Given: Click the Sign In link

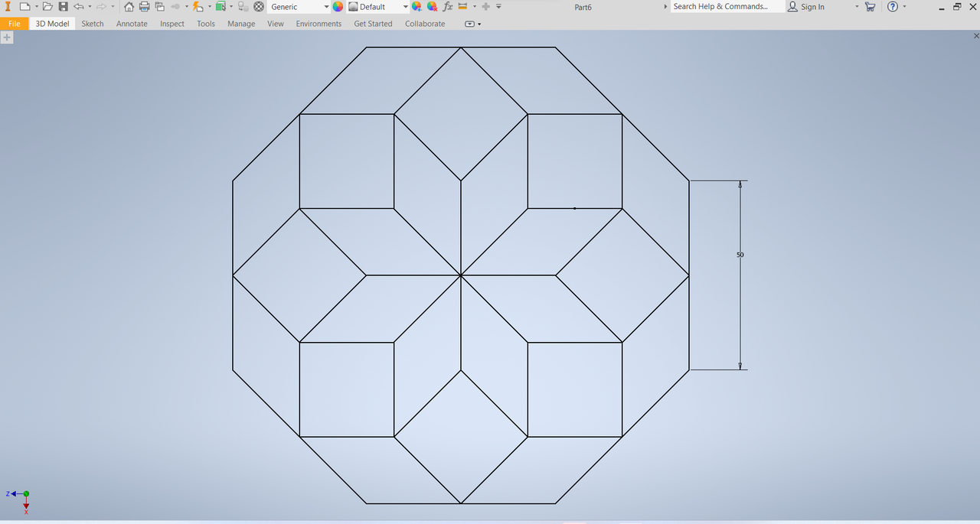Looking at the screenshot, I should tap(812, 7).
